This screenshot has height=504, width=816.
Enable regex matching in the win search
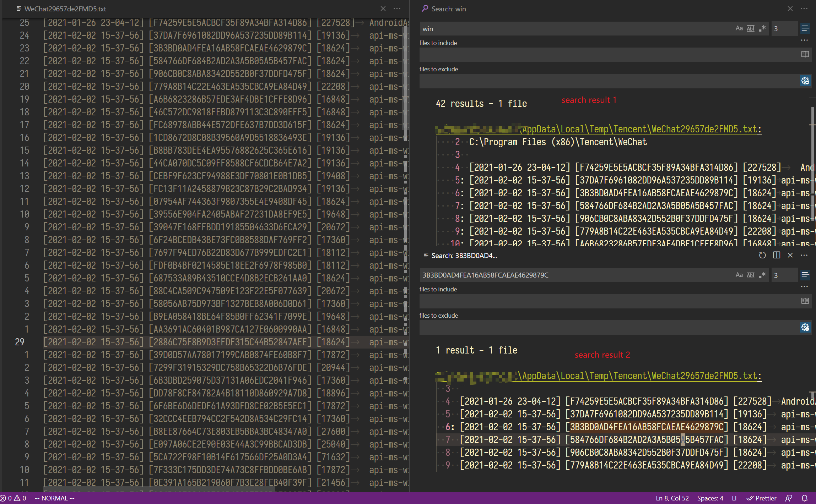tap(762, 28)
